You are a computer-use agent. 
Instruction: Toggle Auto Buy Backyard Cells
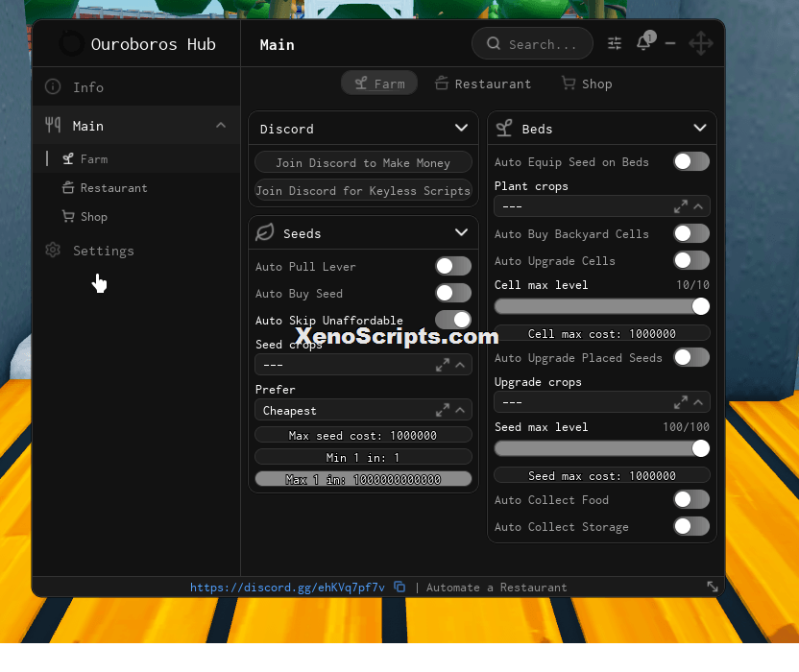[x=691, y=233]
